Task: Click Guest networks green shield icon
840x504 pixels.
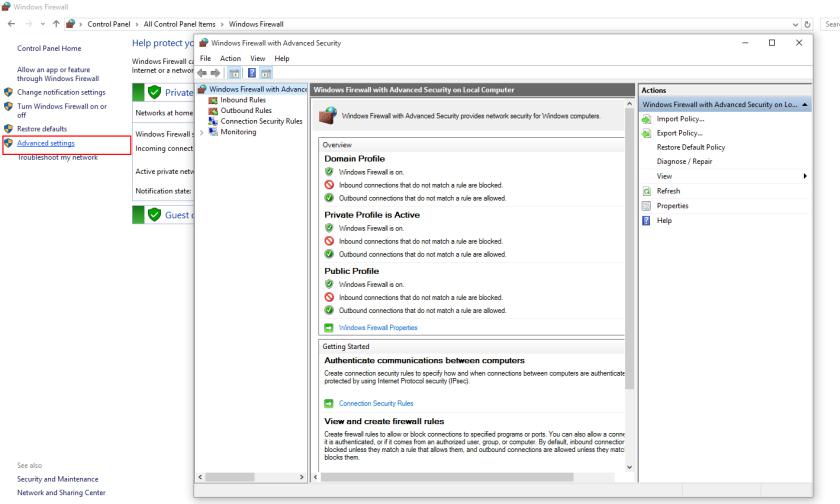Action: click(154, 215)
